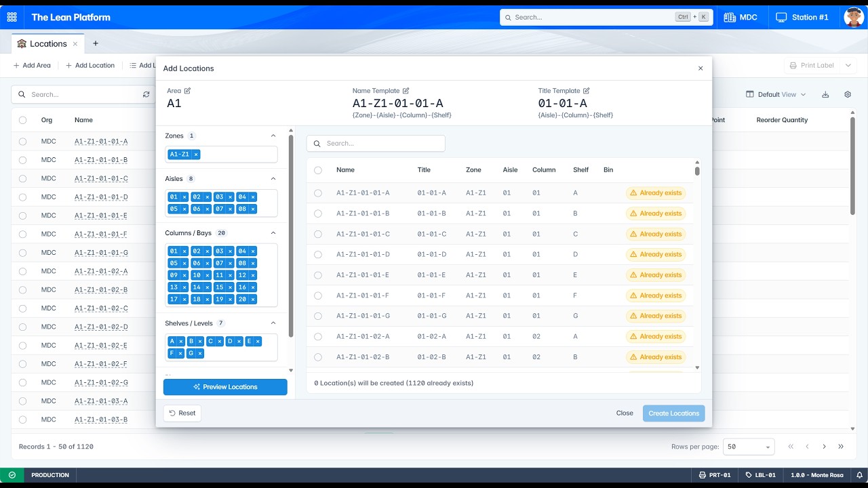Remove aisle 08 tag
This screenshot has width=868, height=488.
[x=253, y=209]
